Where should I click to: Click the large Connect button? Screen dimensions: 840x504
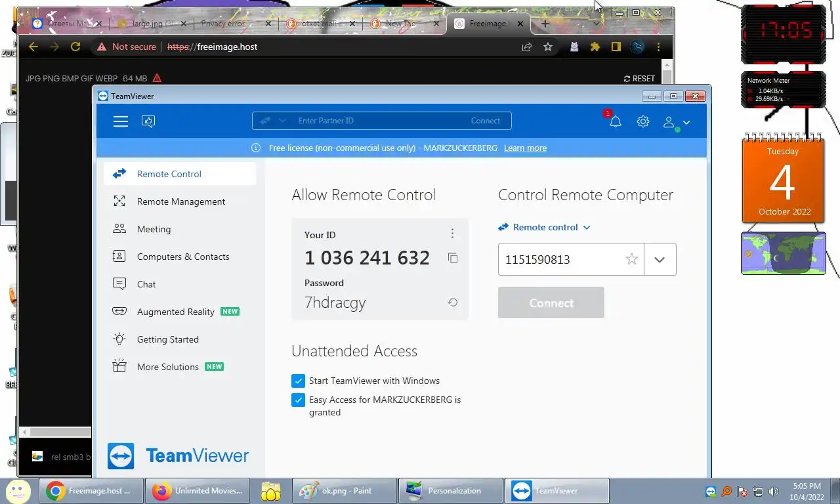551,303
